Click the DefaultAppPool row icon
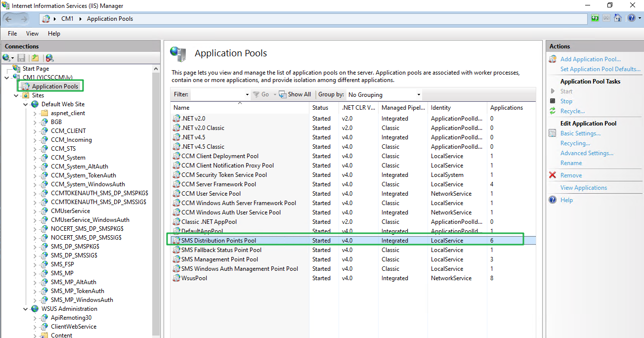Image resolution: width=644 pixels, height=338 pixels. pyautogui.click(x=176, y=231)
